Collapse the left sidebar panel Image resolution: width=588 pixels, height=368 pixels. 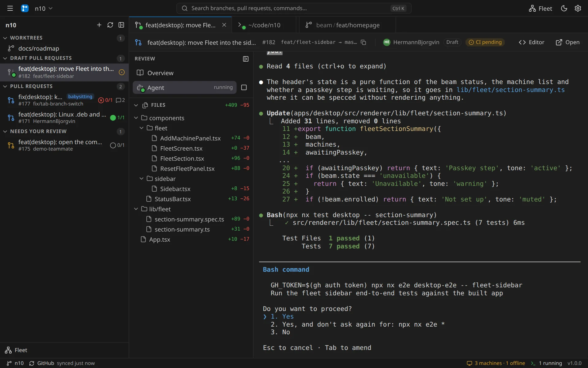click(121, 25)
